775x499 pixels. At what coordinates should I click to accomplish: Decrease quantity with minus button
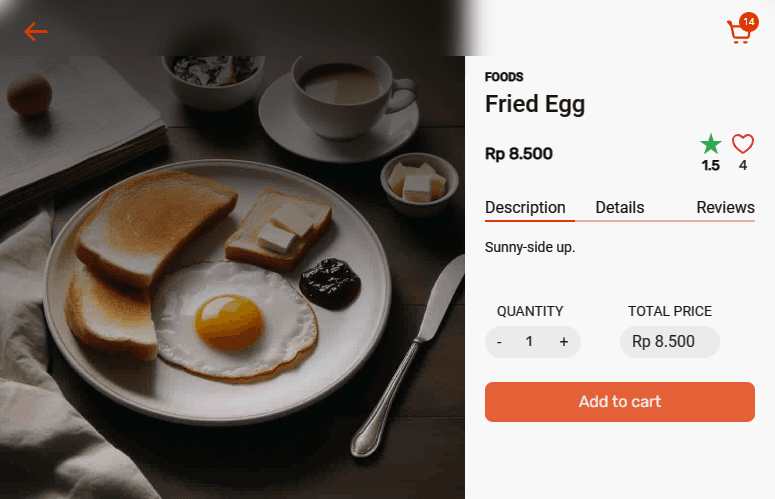[x=499, y=342]
